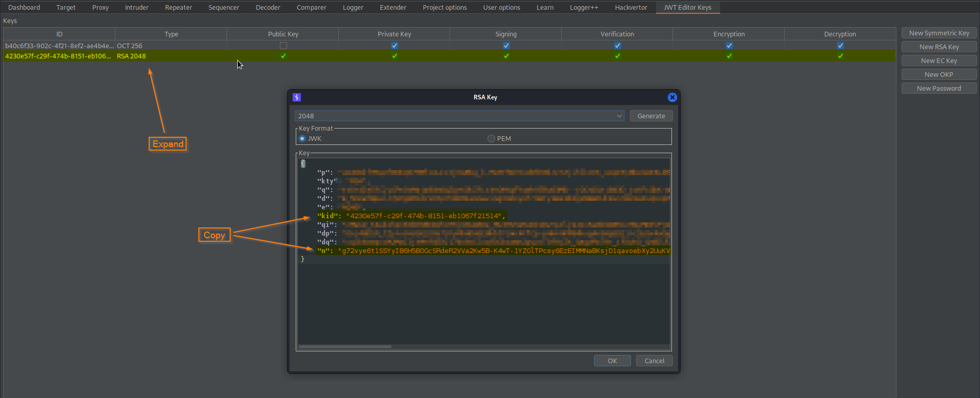Switch to the Intruder tab
Screen dimensions: 980x398
137,7
